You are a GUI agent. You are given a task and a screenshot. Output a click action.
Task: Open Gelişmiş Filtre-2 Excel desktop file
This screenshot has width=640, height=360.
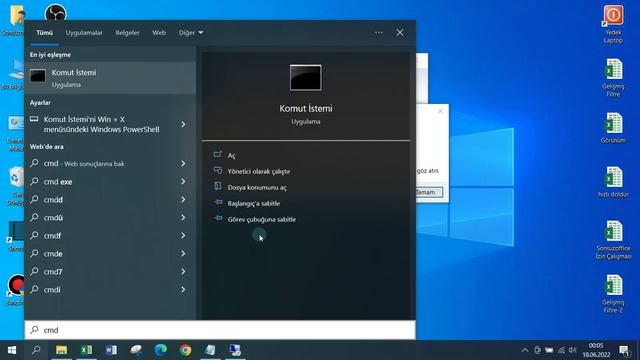pyautogui.click(x=613, y=293)
